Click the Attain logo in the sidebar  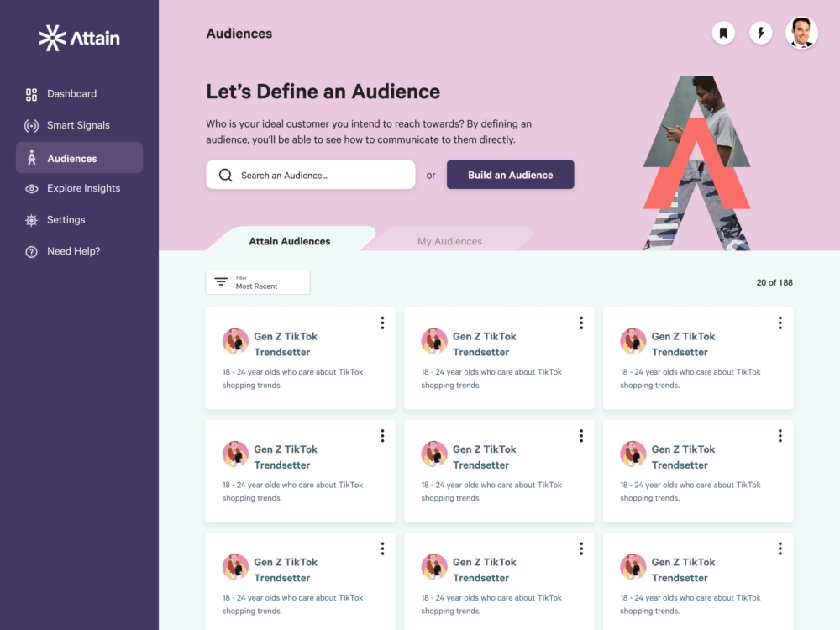pyautogui.click(x=79, y=38)
